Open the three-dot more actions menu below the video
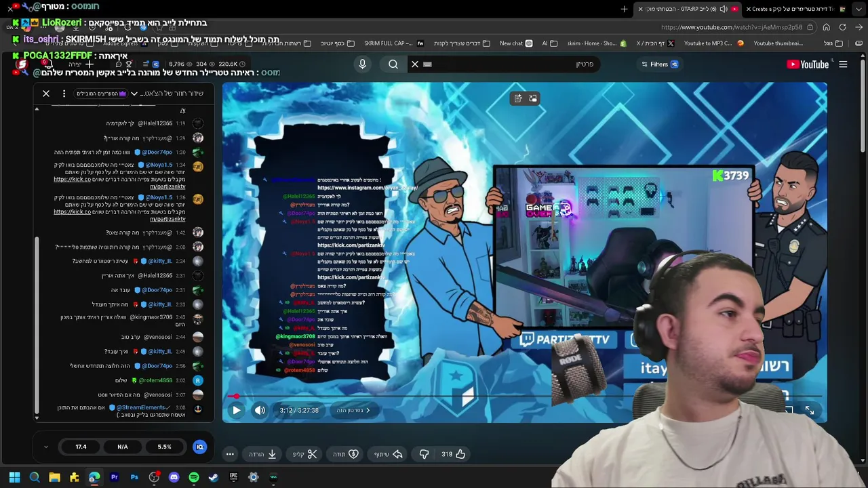This screenshot has width=868, height=488. coord(230,454)
